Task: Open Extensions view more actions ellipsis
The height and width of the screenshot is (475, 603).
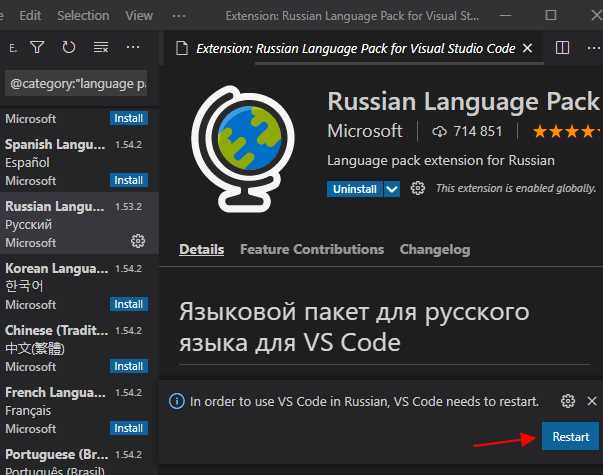Action: pyautogui.click(x=133, y=47)
